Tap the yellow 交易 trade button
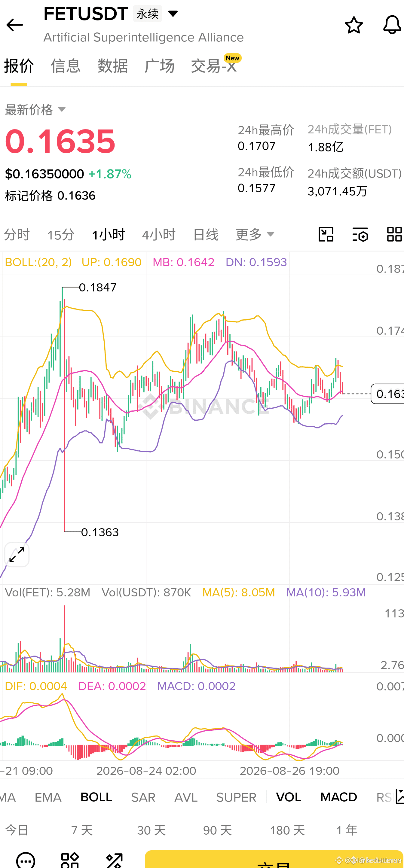Screen dimensions: 404x868 click(274, 859)
